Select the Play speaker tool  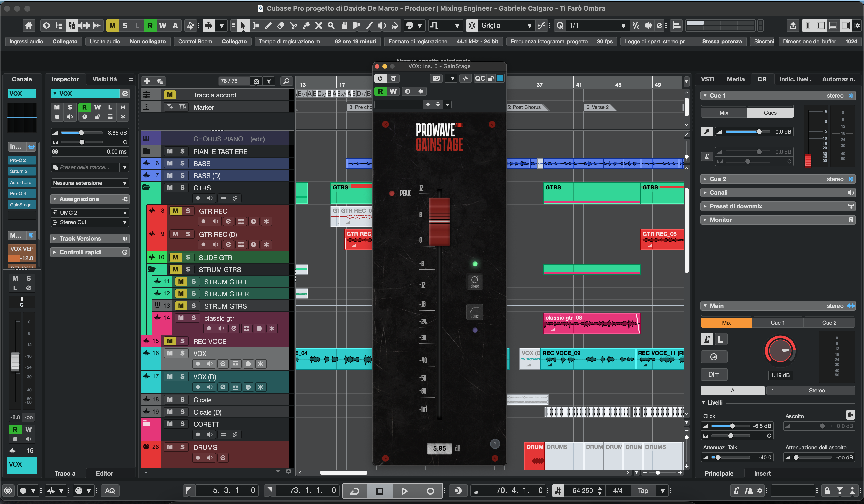pyautogui.click(x=381, y=25)
